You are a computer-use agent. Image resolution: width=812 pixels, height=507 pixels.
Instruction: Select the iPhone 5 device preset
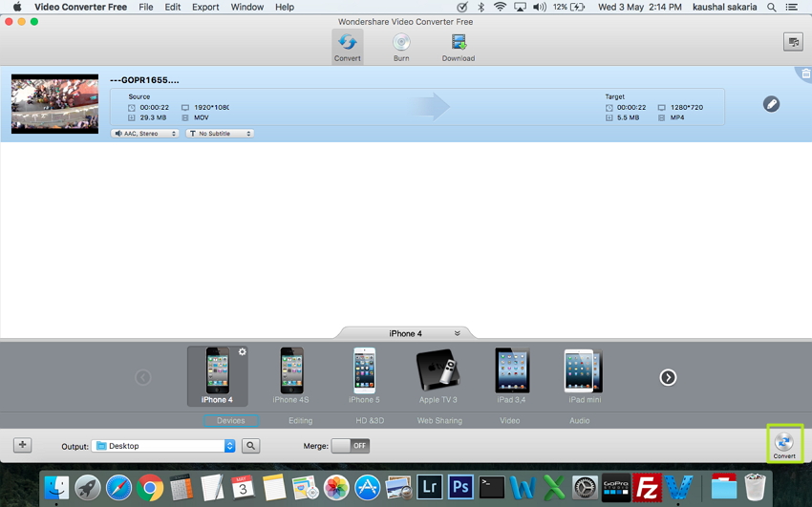tap(364, 376)
